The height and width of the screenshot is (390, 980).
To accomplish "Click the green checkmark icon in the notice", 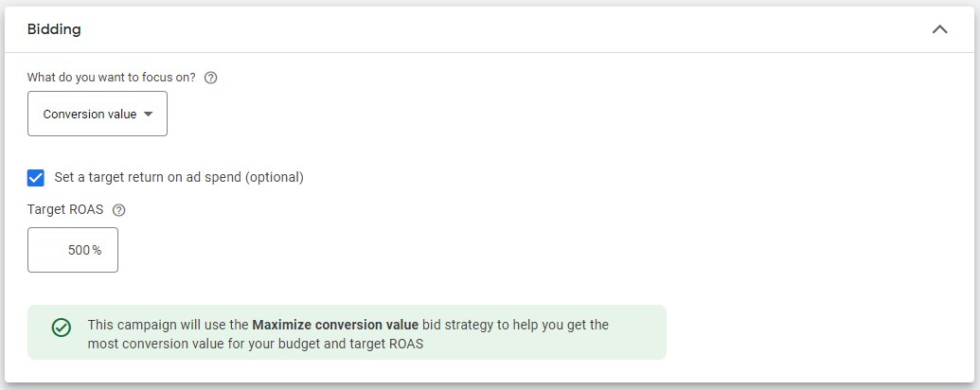I will pyautogui.click(x=62, y=328).
